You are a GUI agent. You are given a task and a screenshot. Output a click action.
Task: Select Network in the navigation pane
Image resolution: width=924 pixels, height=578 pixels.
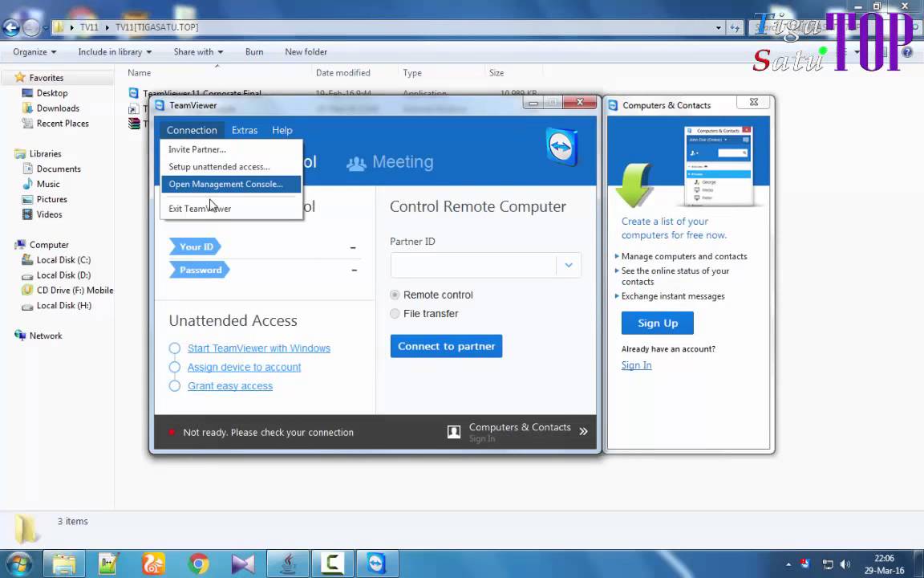46,336
